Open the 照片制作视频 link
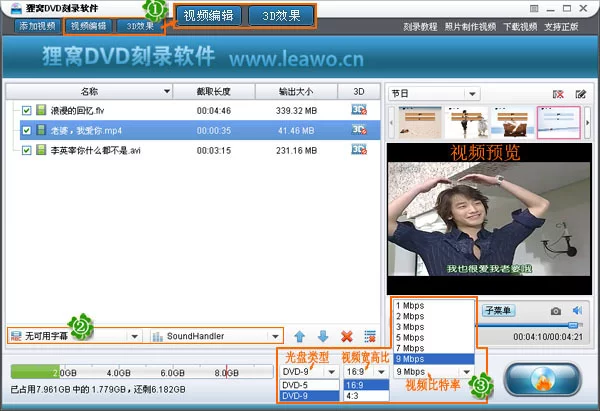Image resolution: width=600 pixels, height=411 pixels. [x=470, y=27]
